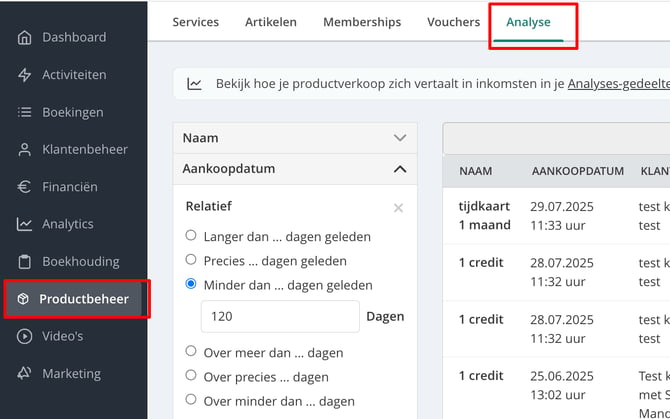
Task: Expand the Naam filter section
Action: 295,138
